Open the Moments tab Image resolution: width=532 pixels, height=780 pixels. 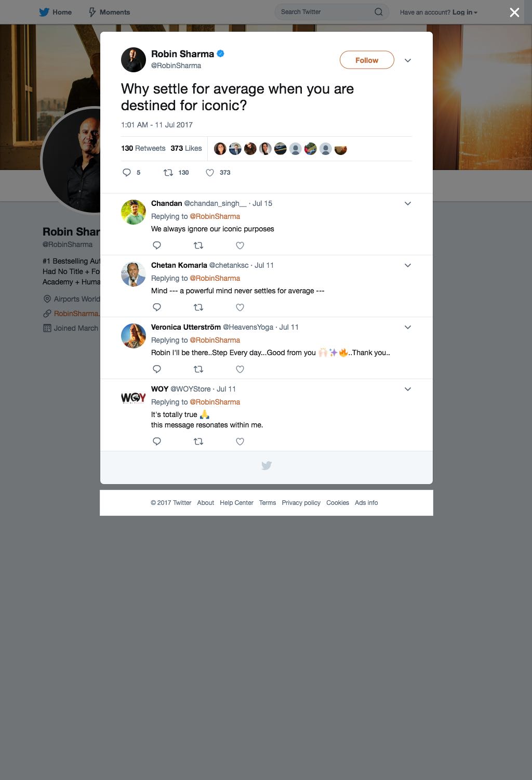click(x=109, y=12)
